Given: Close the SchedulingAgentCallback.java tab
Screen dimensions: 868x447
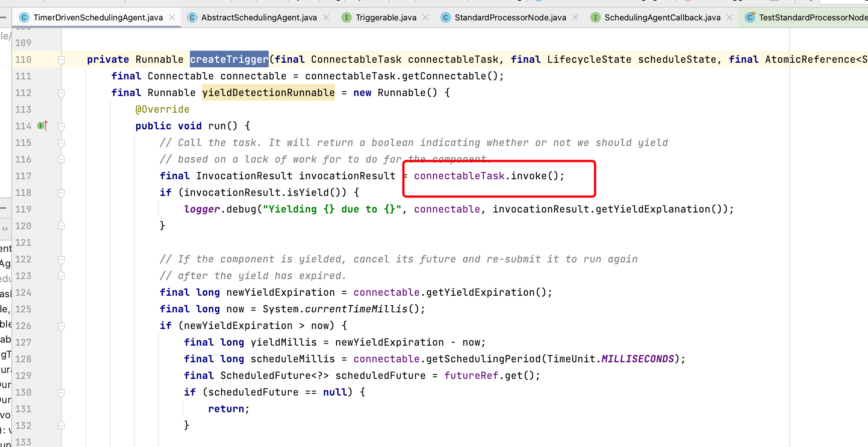Looking at the screenshot, I should click(x=730, y=17).
